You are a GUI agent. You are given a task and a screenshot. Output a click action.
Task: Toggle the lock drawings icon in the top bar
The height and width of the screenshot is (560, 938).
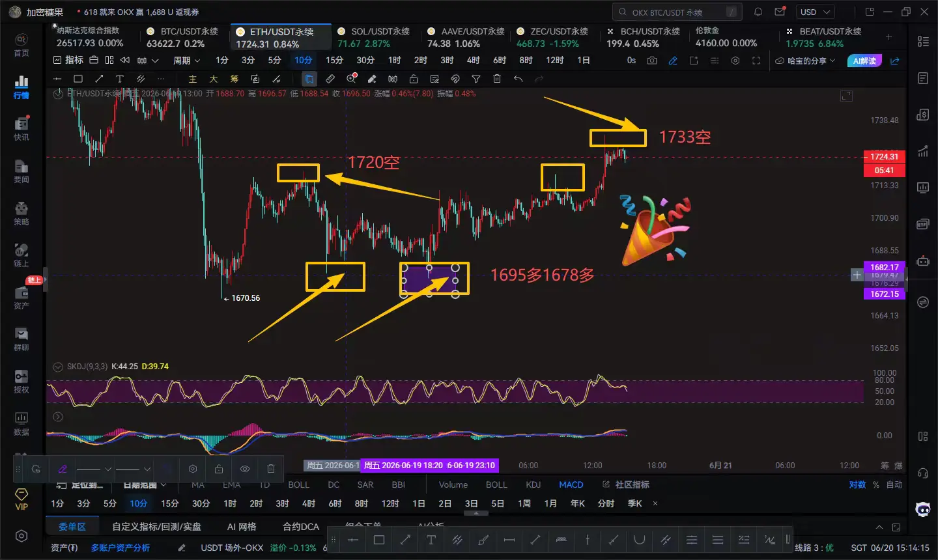(x=414, y=79)
